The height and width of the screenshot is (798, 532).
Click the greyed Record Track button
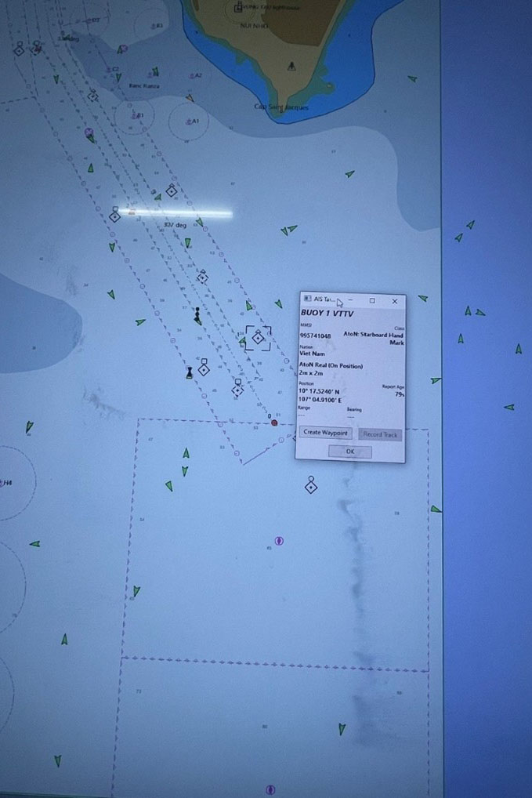coord(380,434)
